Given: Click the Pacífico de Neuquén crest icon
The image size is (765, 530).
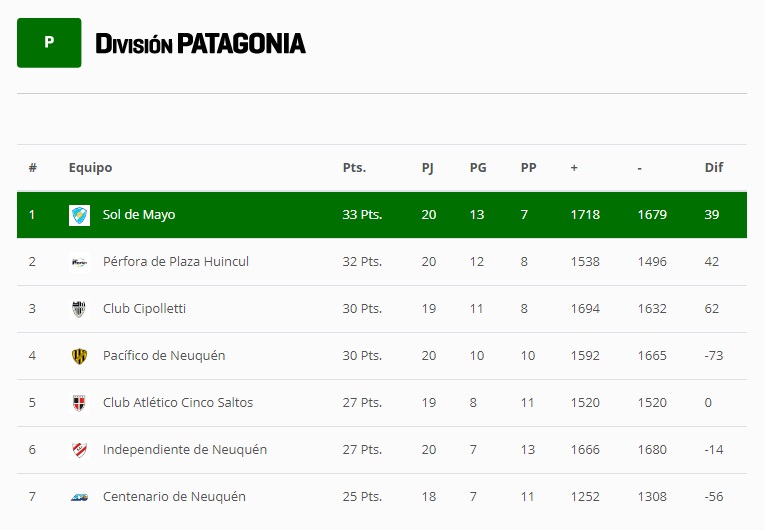Looking at the screenshot, I should point(79,356).
